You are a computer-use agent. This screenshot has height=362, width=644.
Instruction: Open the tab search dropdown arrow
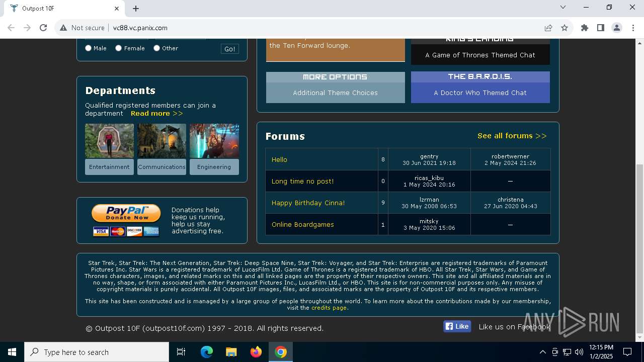[x=563, y=8]
